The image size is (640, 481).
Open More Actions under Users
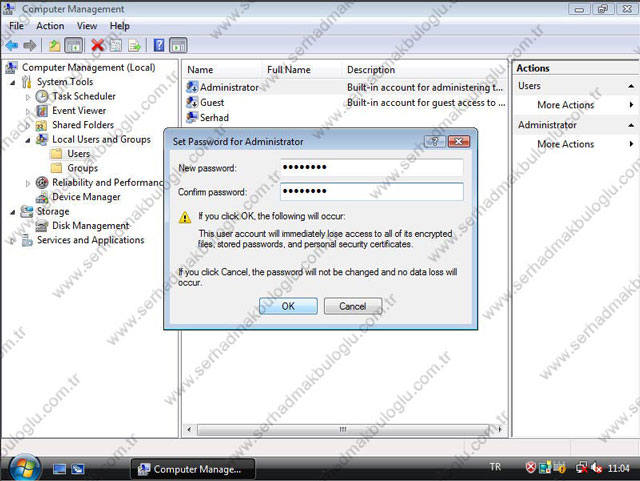click(565, 105)
